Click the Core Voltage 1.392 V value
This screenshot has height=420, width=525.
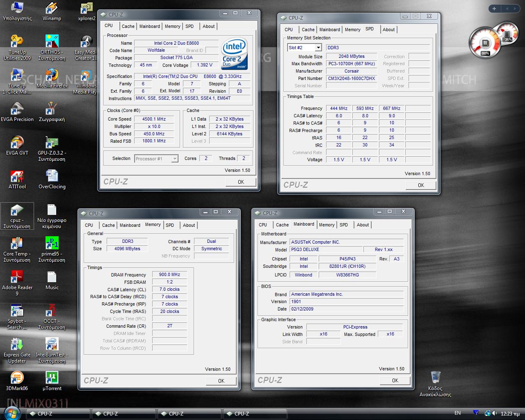tap(205, 65)
